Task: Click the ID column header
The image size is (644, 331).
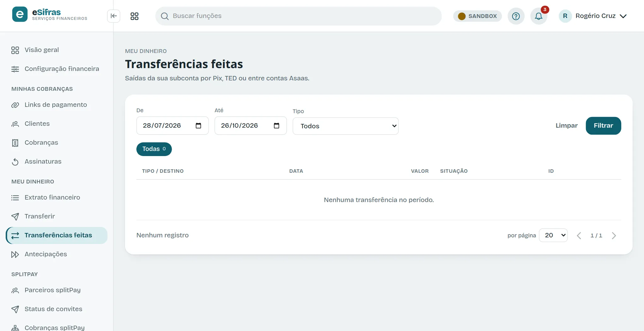Action: click(x=551, y=171)
